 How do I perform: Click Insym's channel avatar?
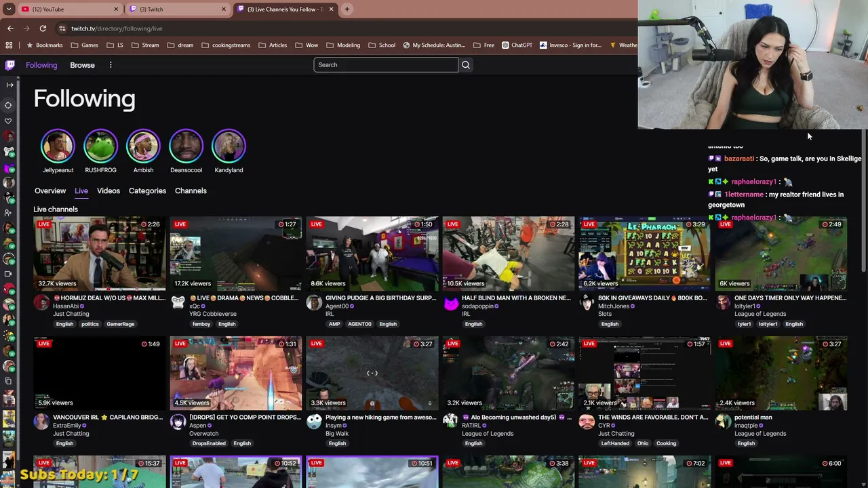pyautogui.click(x=314, y=422)
